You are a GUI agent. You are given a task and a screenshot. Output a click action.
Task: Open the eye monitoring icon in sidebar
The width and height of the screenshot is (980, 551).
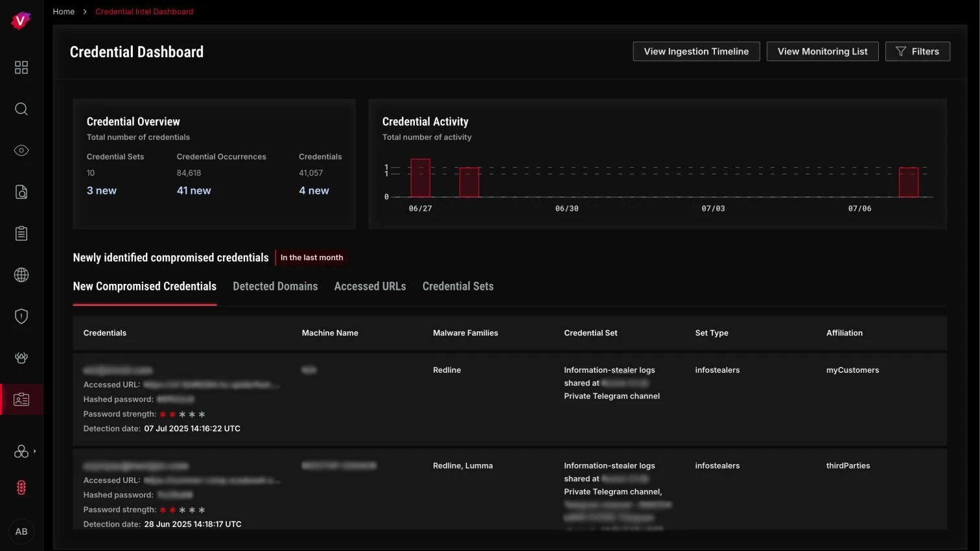(21, 150)
